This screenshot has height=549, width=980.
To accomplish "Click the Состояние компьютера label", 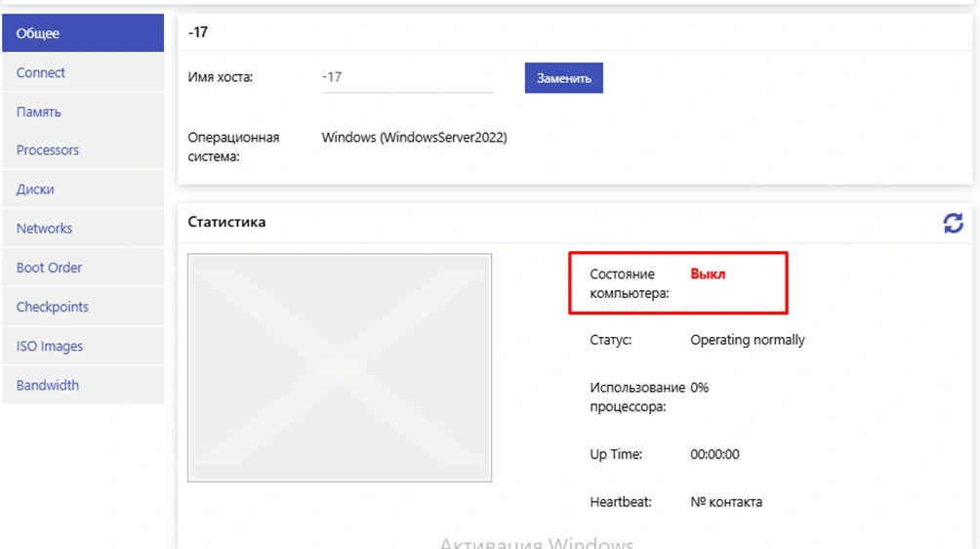I will pyautogui.click(x=630, y=283).
